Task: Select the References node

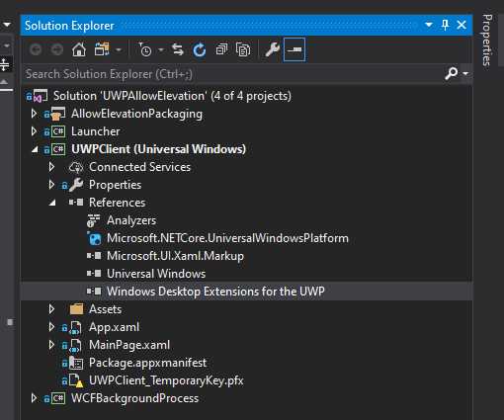Action: (x=117, y=203)
